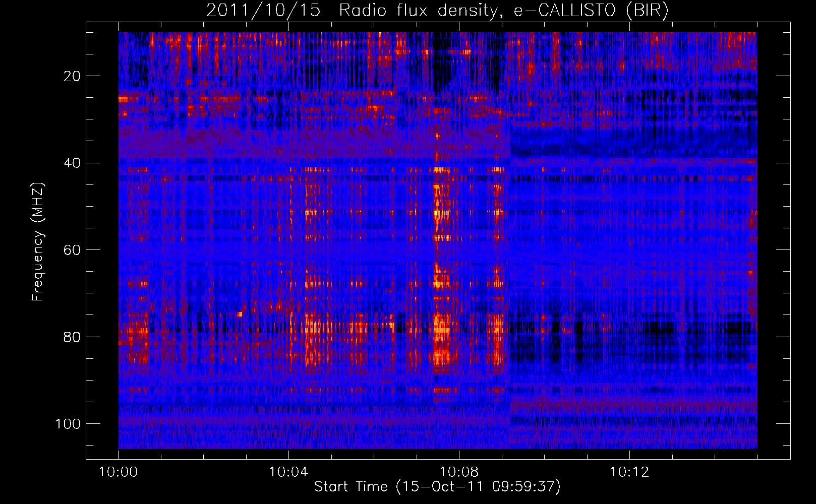Image resolution: width=816 pixels, height=504 pixels.
Task: Click the 'Start Time (15-Oct-11 09:59:37)' label
Action: point(437,487)
